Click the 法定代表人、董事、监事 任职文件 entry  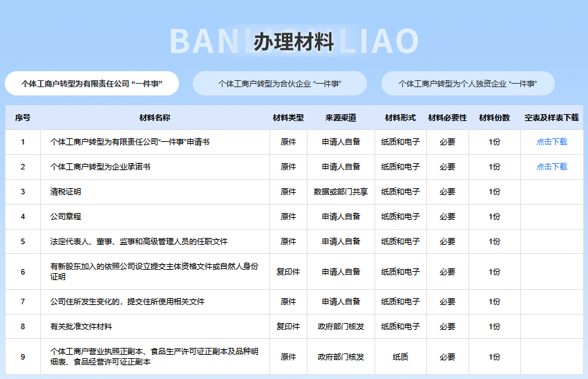[x=139, y=241]
